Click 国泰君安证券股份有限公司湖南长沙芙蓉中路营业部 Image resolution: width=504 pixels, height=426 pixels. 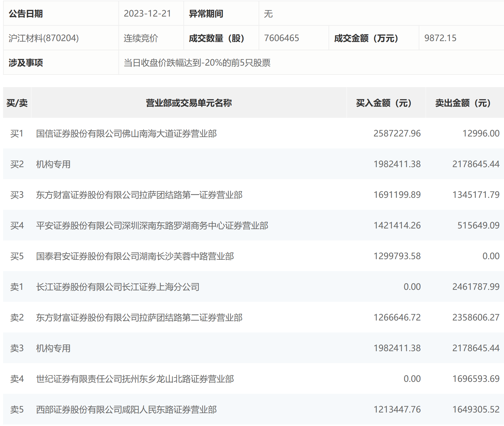(x=135, y=256)
